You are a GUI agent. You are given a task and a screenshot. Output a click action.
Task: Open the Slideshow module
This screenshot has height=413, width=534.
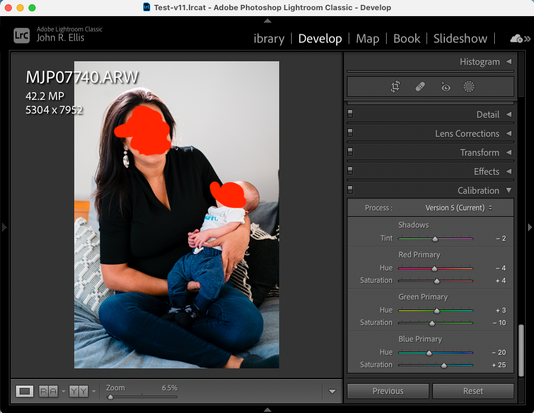(460, 39)
